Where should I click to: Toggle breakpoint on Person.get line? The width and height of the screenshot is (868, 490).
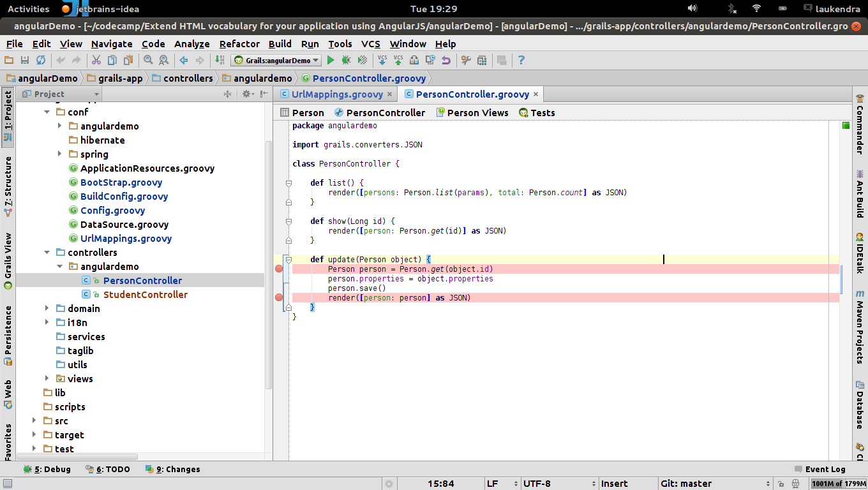pos(279,269)
